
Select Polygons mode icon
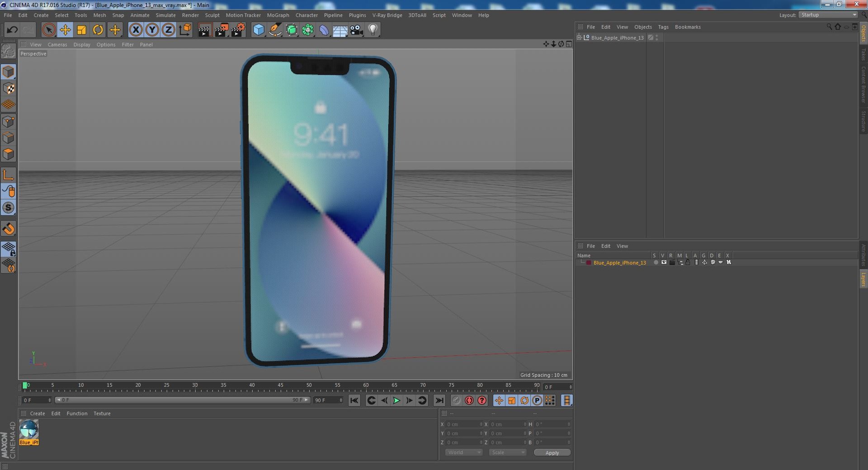click(x=9, y=154)
